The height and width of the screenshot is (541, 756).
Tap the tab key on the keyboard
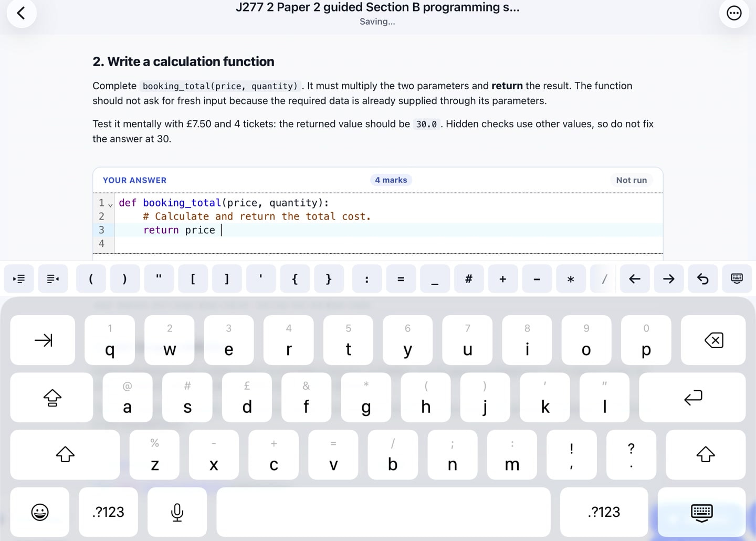click(43, 340)
